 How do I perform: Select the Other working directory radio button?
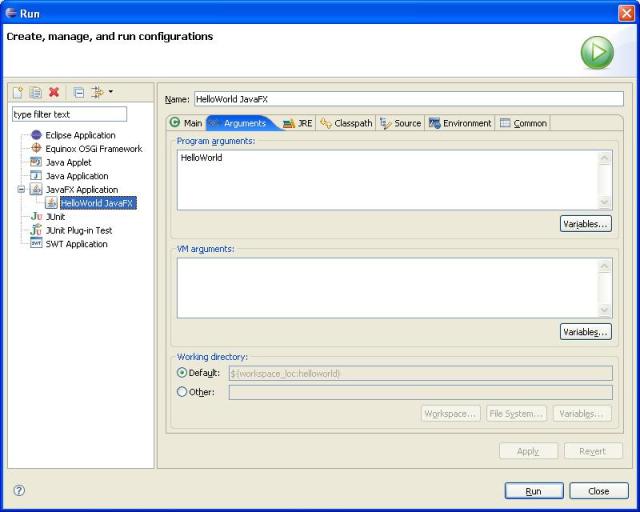coord(182,392)
